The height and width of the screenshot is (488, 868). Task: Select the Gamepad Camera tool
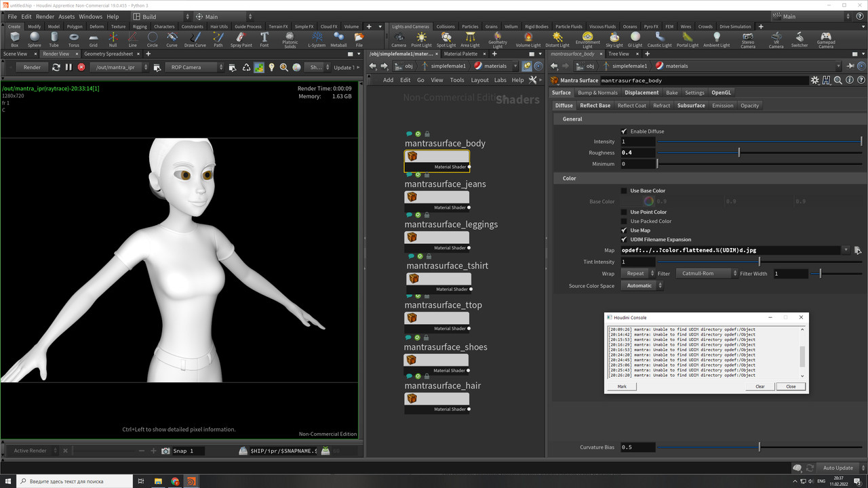coord(825,39)
